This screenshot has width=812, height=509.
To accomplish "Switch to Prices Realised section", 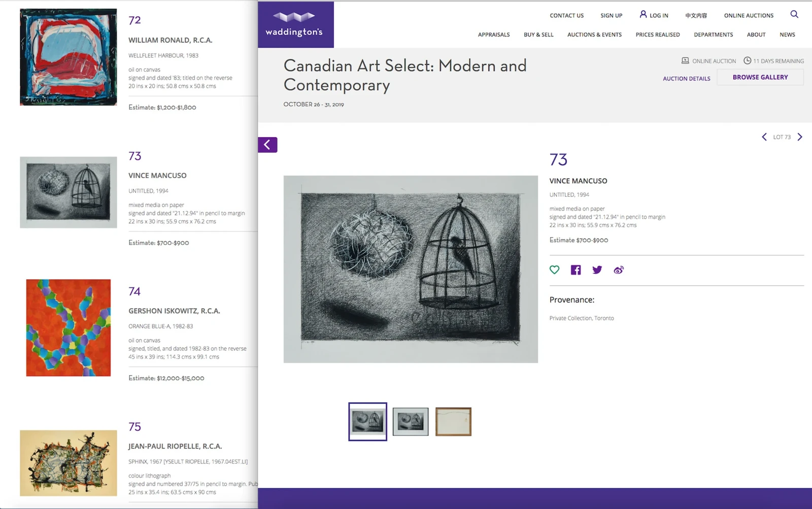I will coord(657,35).
